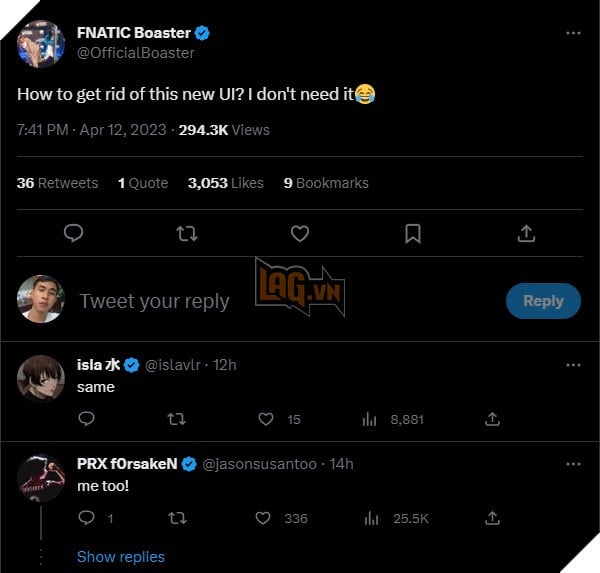Retweet isla's "same" reply

(x=177, y=419)
